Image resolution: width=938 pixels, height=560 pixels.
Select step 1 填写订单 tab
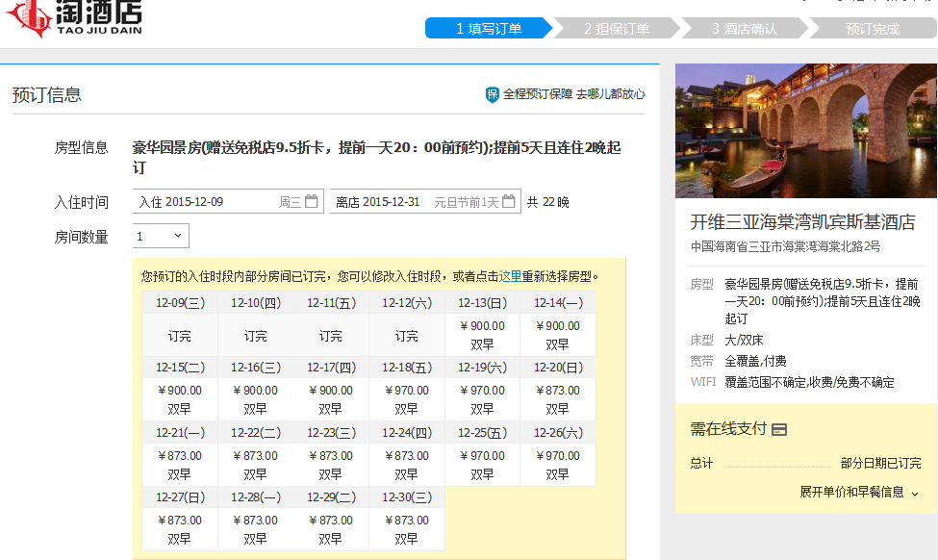click(488, 29)
